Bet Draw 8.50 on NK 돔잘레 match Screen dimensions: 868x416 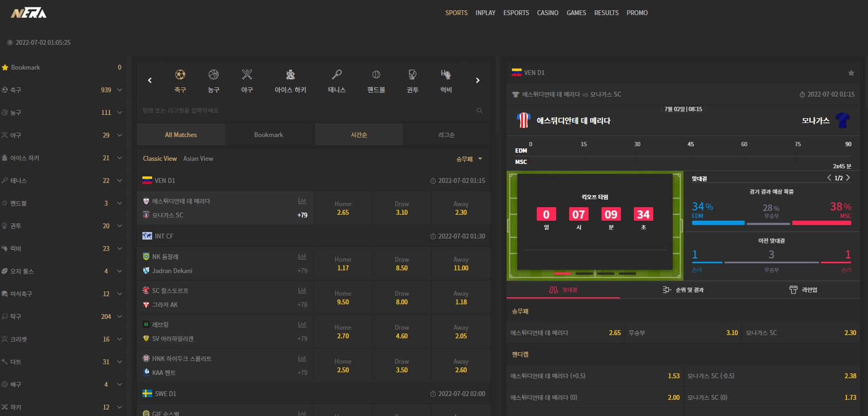pyautogui.click(x=402, y=264)
